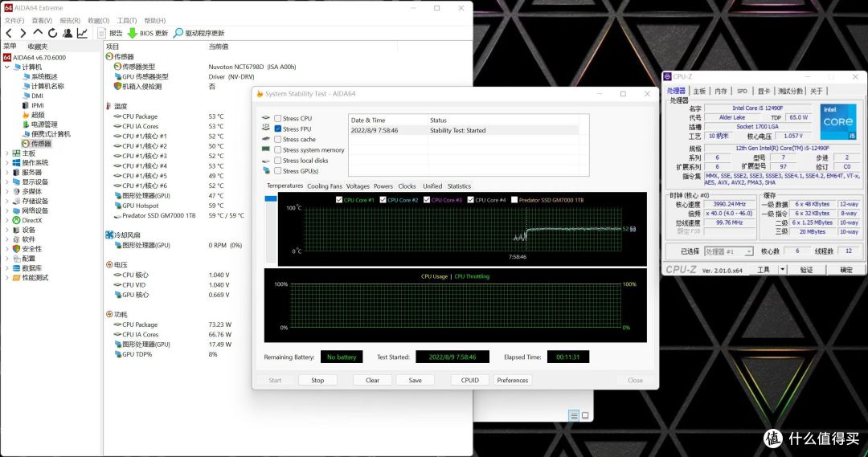
Task: Open the 工具 dropdown arrow in CPU-Z
Action: (x=782, y=270)
